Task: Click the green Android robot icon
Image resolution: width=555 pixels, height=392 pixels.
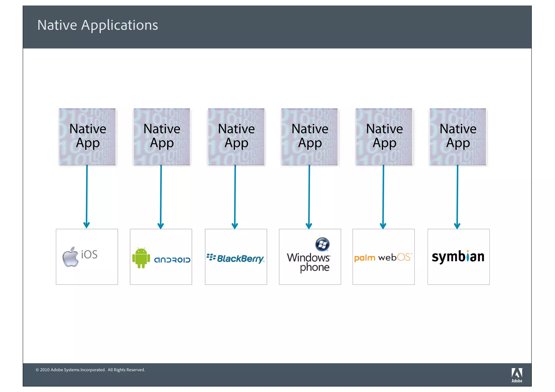Action: (141, 258)
